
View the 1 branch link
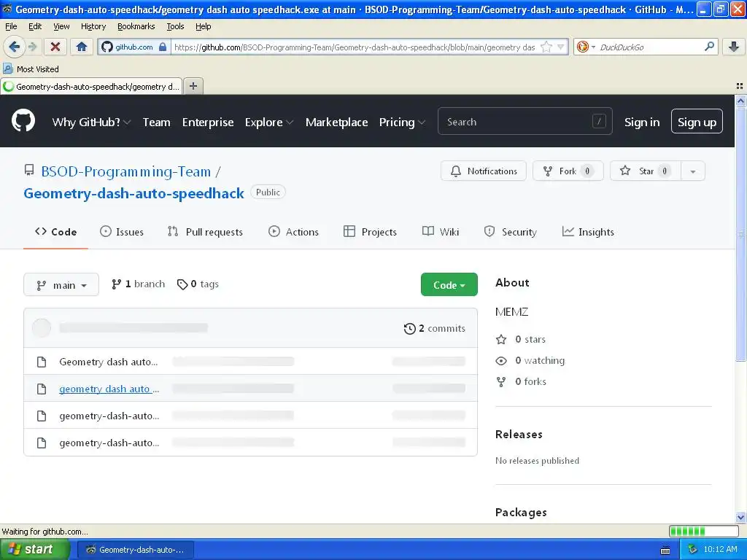point(138,284)
